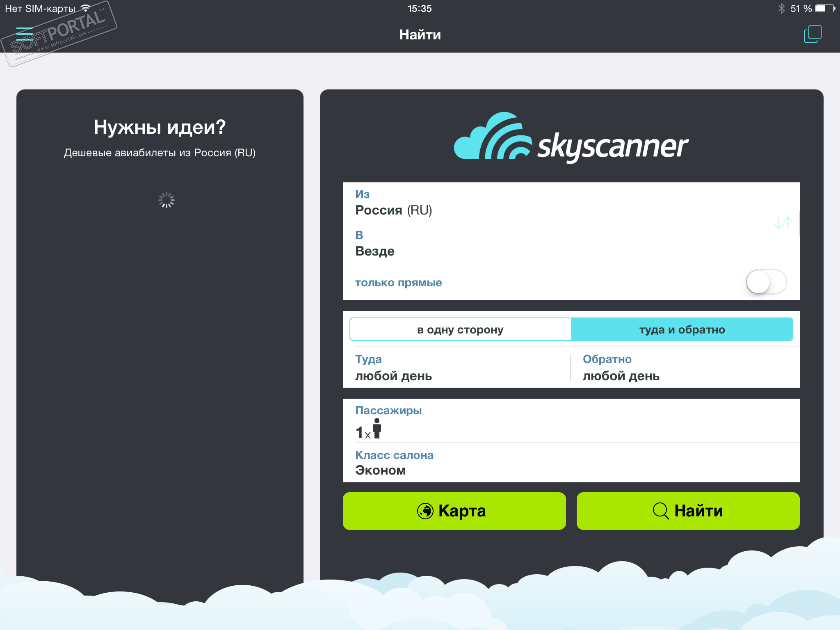Image resolution: width=840 pixels, height=630 pixels.
Task: Tap the globe icon on Карта button
Action: coord(425,511)
